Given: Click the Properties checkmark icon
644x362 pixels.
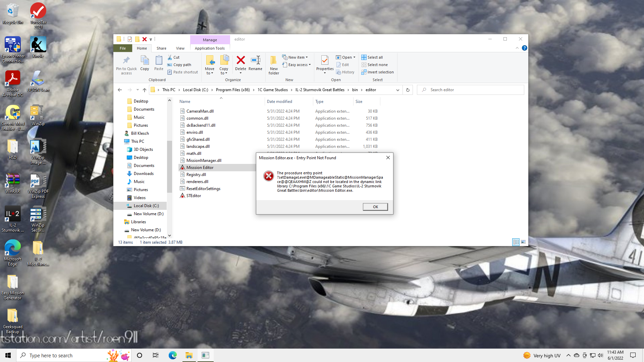Looking at the screenshot, I should (x=324, y=60).
